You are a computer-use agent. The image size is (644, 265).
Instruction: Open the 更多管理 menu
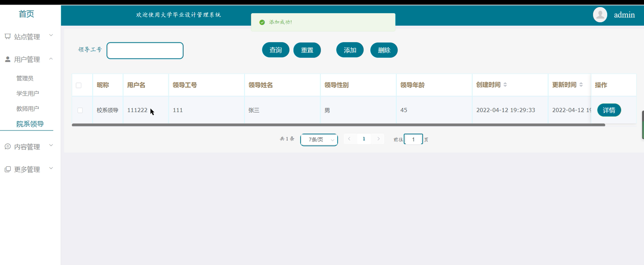click(x=27, y=169)
